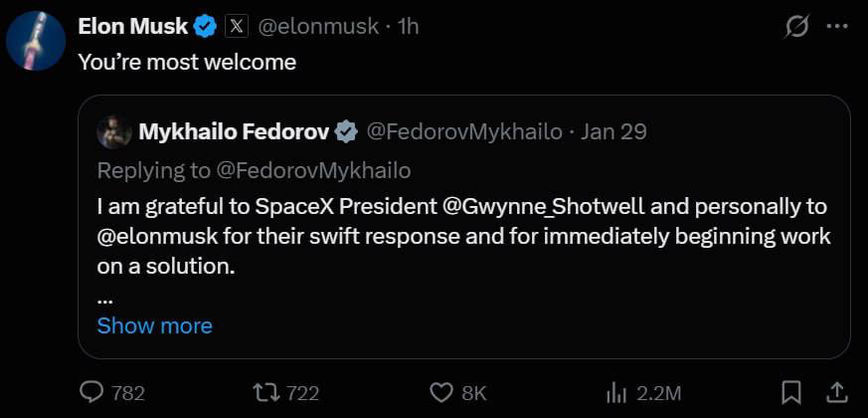Open Grok explain icon on post
Image resolution: width=868 pixels, height=418 pixels.
[x=796, y=27]
